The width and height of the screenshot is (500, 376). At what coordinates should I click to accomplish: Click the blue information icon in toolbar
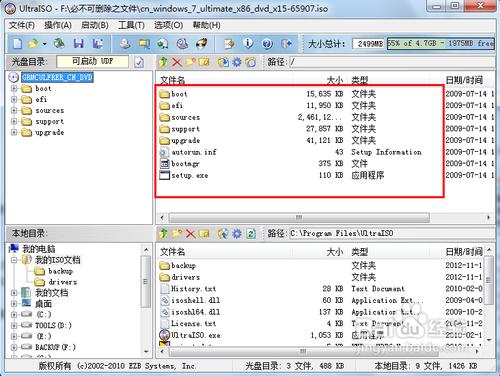248,43
